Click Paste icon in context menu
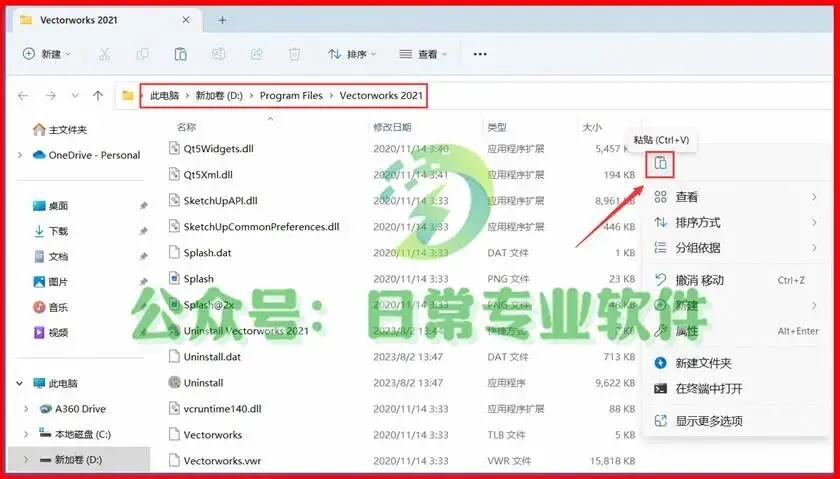The image size is (840, 479). tap(660, 164)
